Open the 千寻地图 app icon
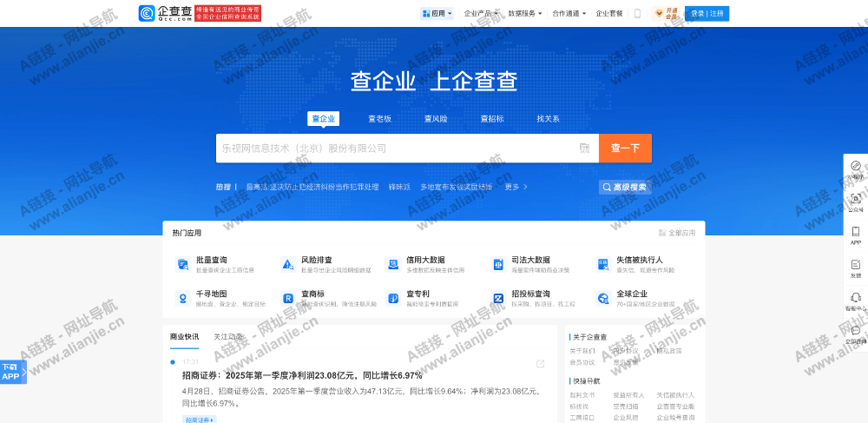Screen dimensions: 868x423 click(182, 299)
